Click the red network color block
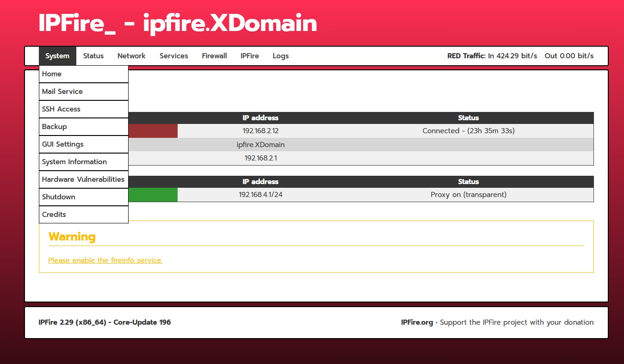The image size is (624, 364). point(153,131)
